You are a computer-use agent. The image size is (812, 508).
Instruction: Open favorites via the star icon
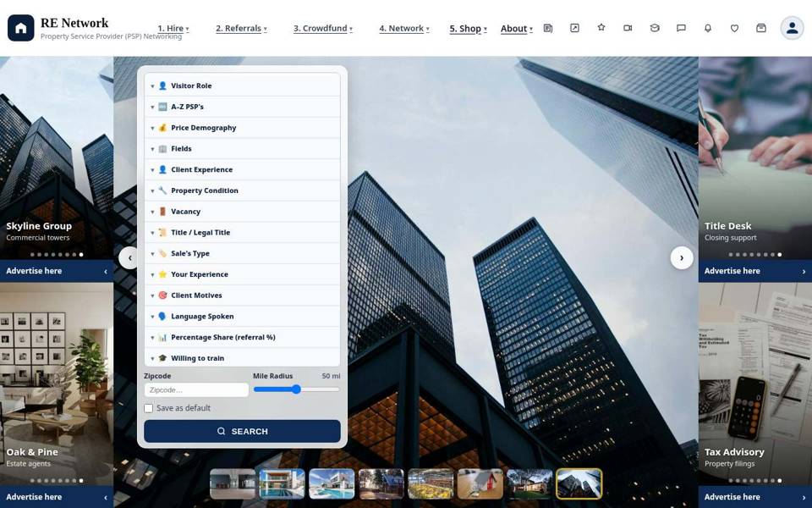(601, 27)
